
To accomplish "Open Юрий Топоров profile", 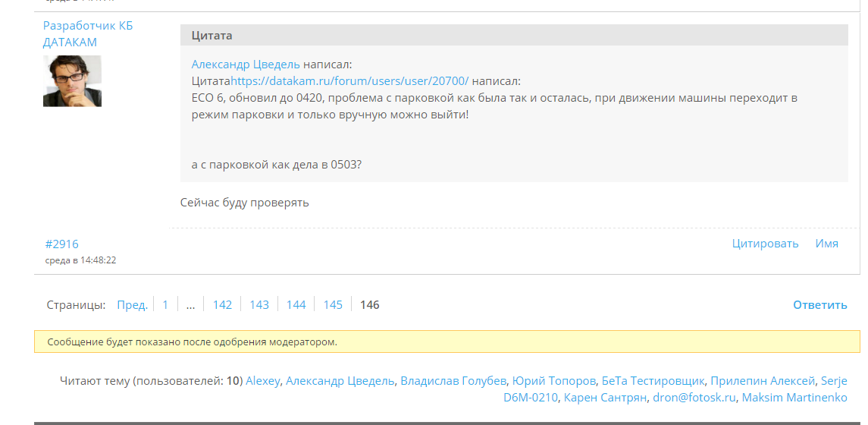I will point(554,381).
